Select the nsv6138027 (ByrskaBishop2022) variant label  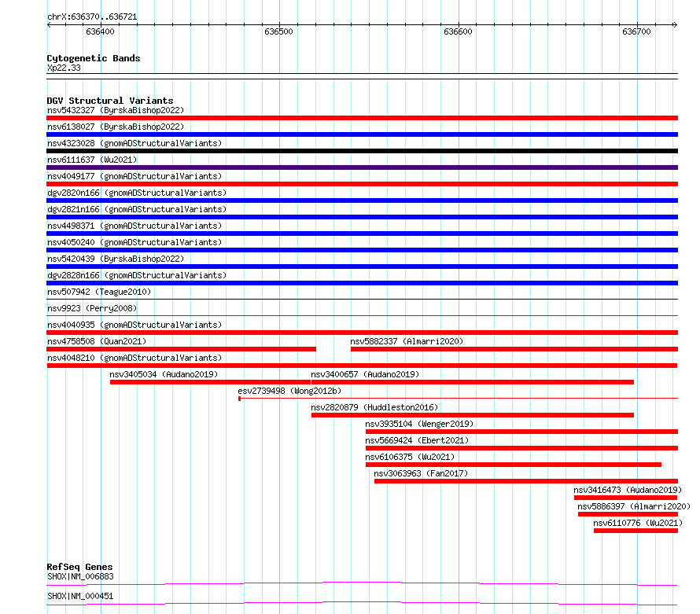click(x=116, y=127)
